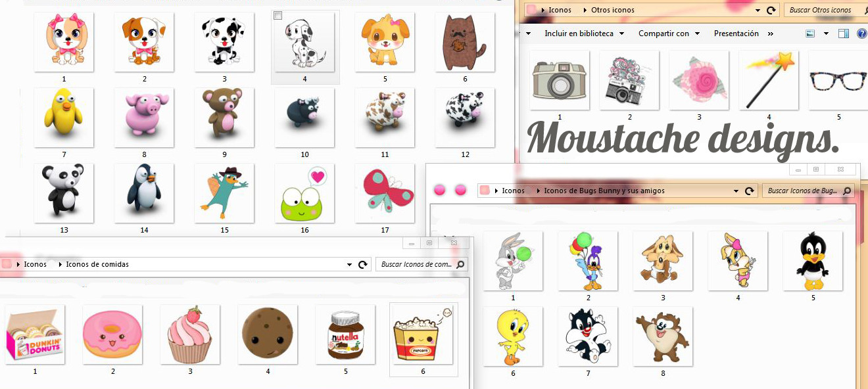Select the beige vintage camera icon
The height and width of the screenshot is (389, 868).
560,80
